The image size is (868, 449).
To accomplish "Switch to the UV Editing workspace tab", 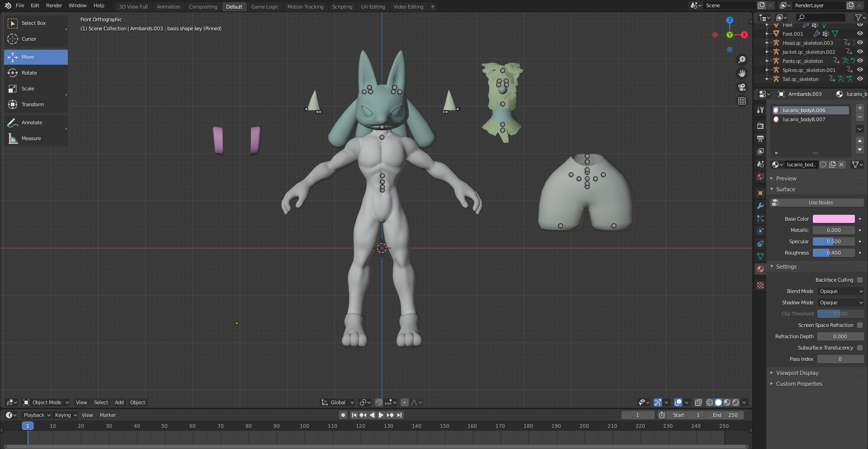I will [373, 7].
